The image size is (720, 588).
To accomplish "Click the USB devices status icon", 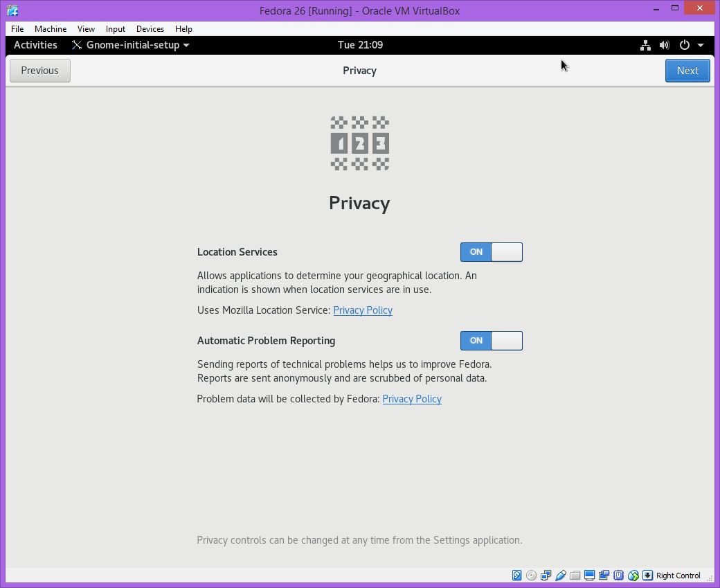I will [561, 575].
